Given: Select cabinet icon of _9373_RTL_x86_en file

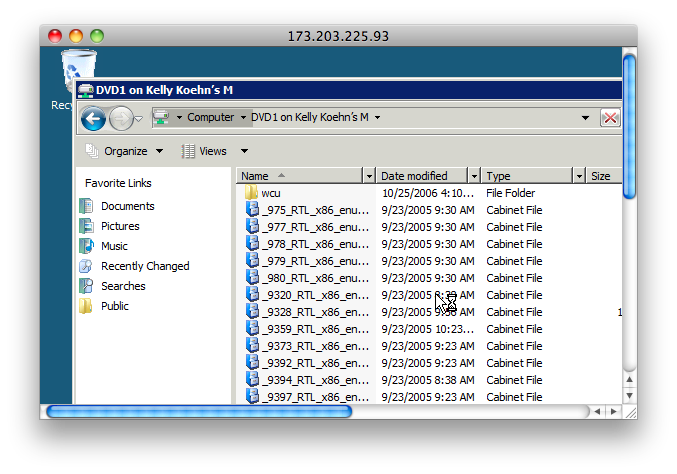Looking at the screenshot, I should 252,345.
